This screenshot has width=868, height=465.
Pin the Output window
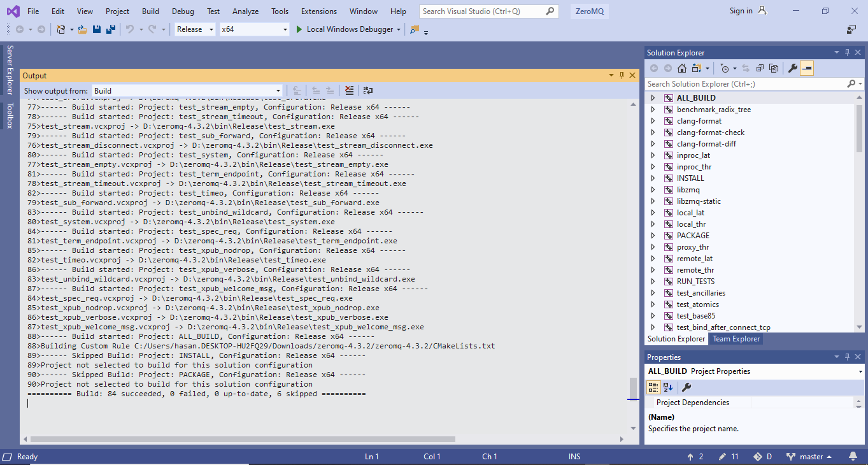click(622, 75)
